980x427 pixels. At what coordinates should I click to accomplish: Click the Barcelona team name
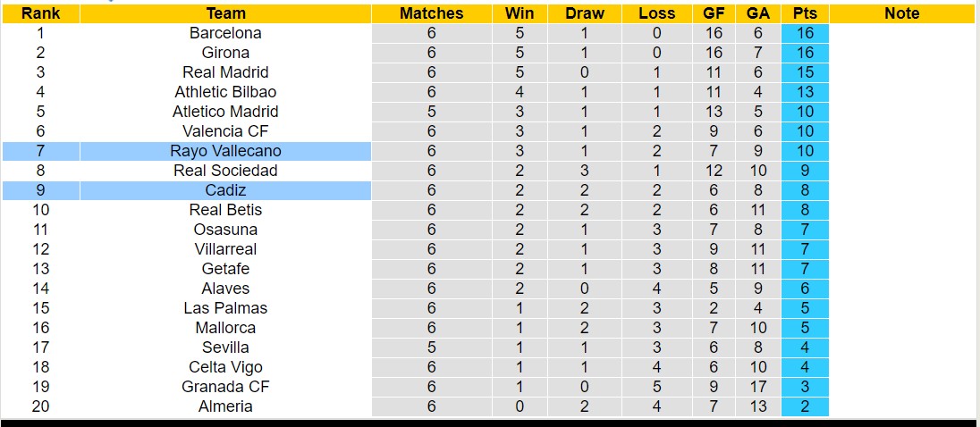(225, 33)
